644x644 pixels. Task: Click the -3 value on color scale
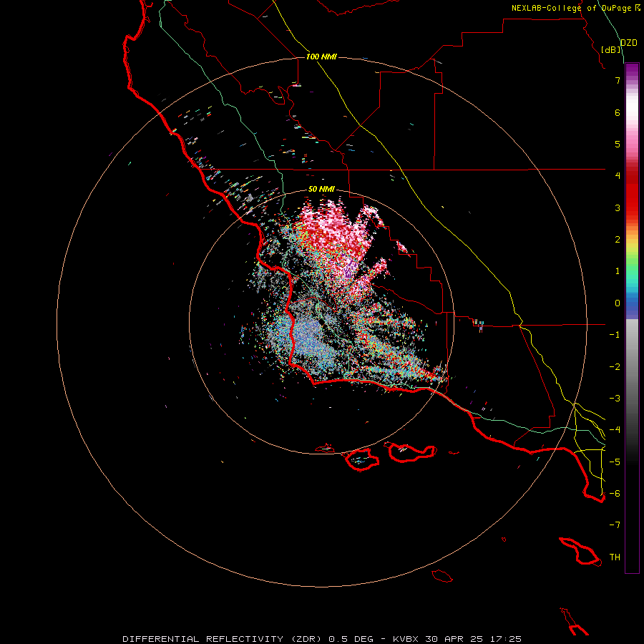[x=615, y=399]
